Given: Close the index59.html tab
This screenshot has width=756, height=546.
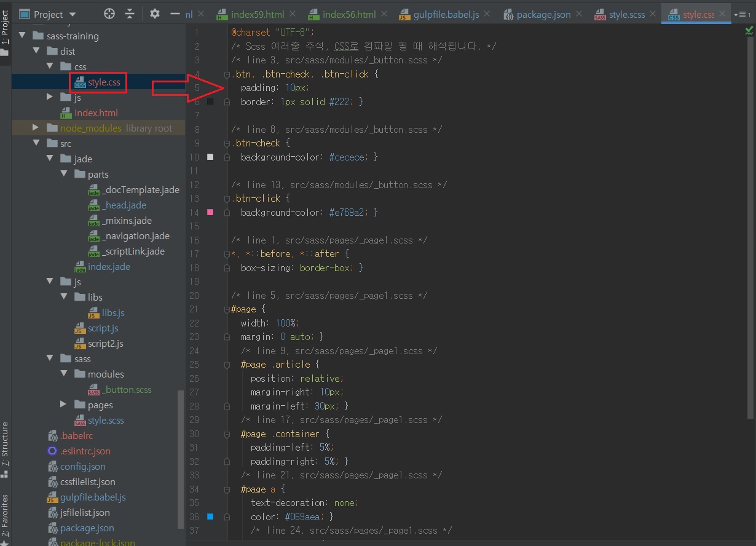Looking at the screenshot, I should [291, 14].
